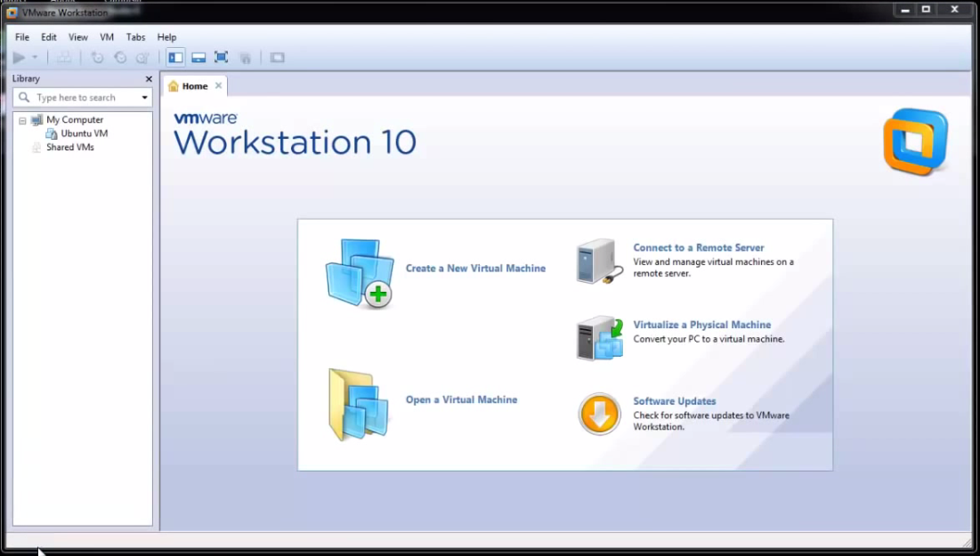Click Virtualize a Physical Machine link

(702, 325)
